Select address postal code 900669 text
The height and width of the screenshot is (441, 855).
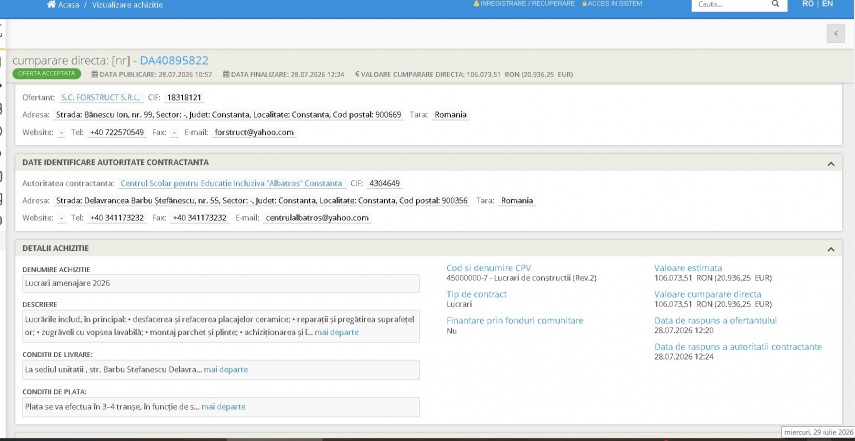click(388, 115)
